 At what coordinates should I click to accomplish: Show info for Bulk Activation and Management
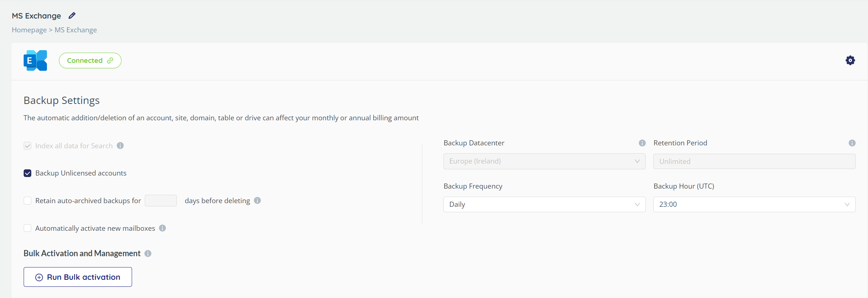[x=148, y=254]
